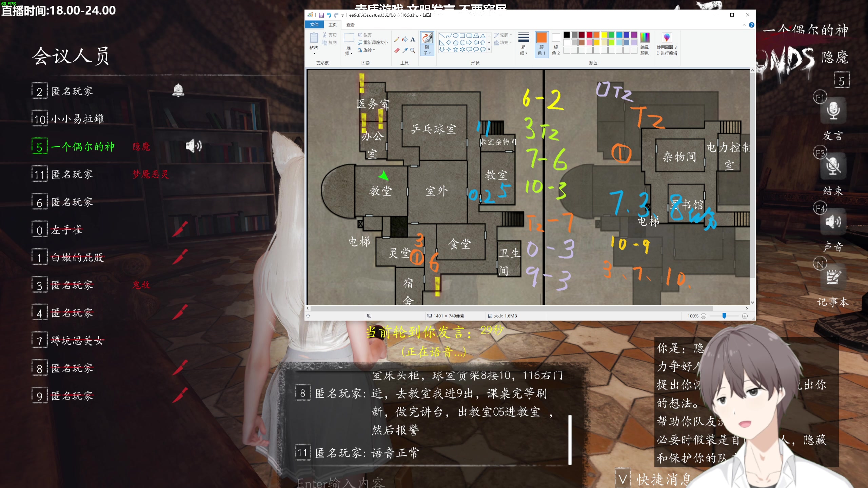Click the speaker icon beside player 5

tap(194, 146)
